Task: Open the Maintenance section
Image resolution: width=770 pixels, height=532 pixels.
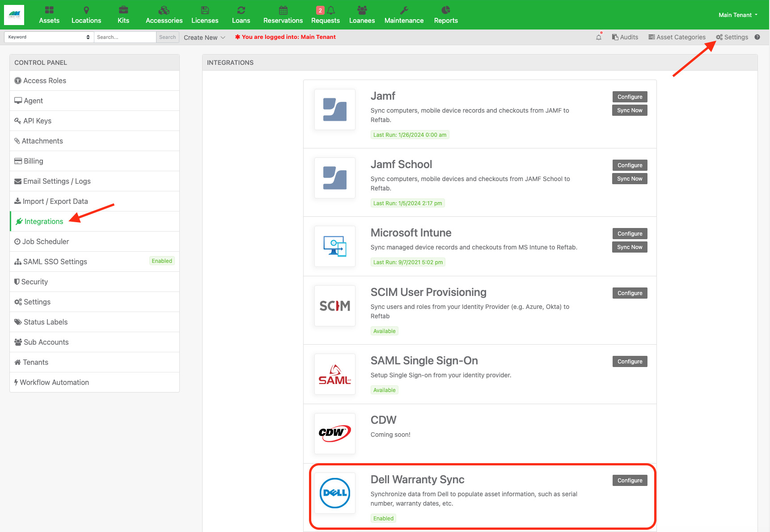Action: 404,15
